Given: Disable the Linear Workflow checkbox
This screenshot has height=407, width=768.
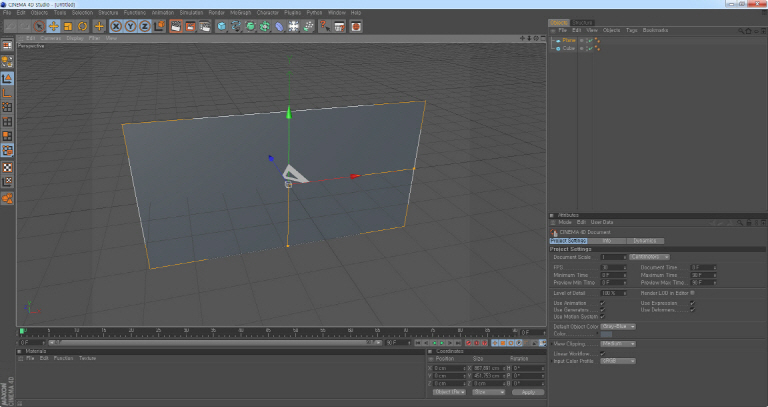Looking at the screenshot, I should point(602,352).
